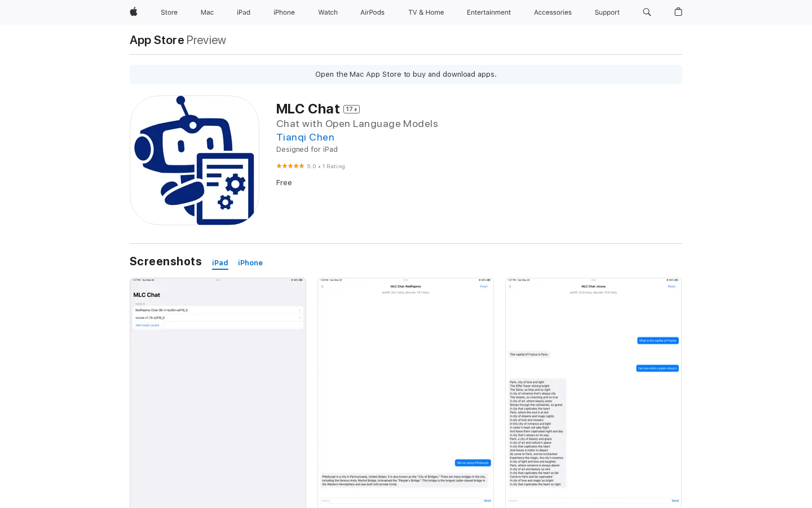Open the iPhone menu item
812x508 pixels.
284,12
